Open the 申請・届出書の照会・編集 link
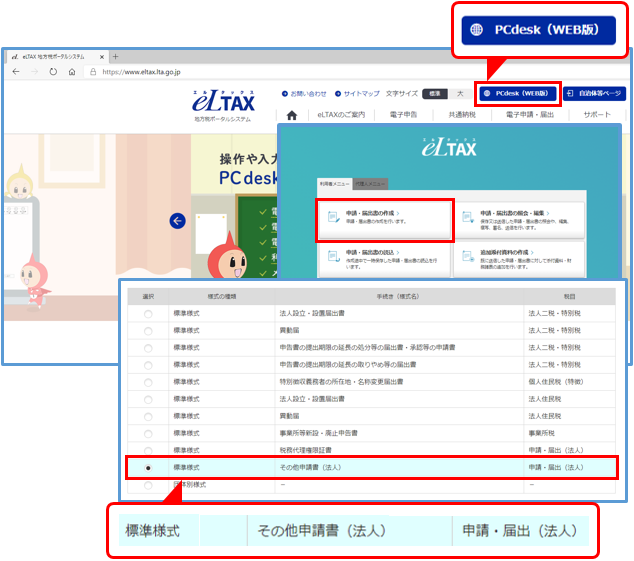Viewport: 634px width, 561px height. 515,213
